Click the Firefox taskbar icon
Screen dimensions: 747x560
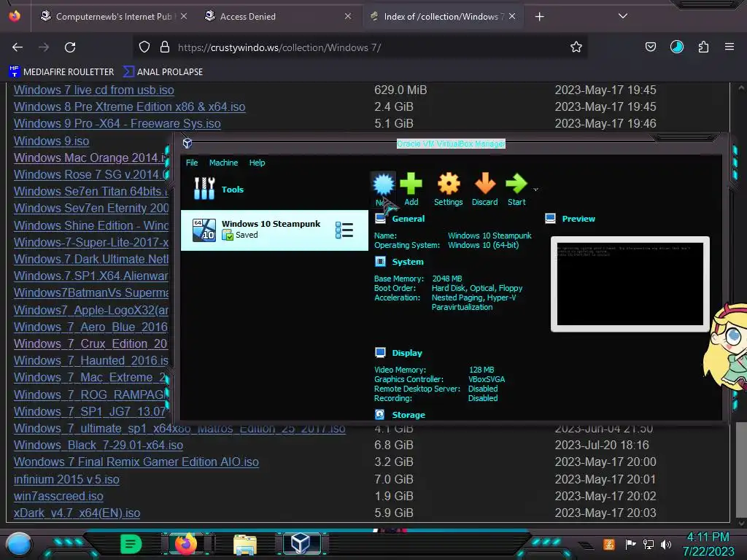coord(186,544)
